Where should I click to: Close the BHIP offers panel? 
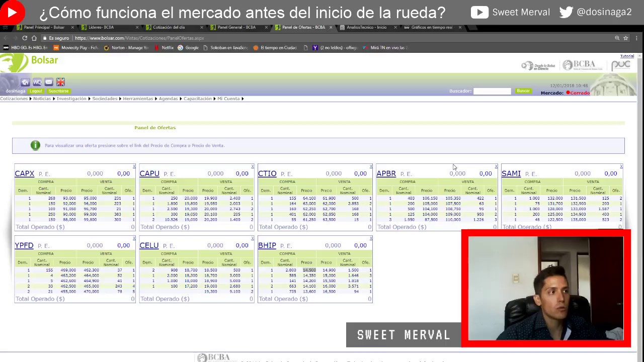[x=371, y=238]
